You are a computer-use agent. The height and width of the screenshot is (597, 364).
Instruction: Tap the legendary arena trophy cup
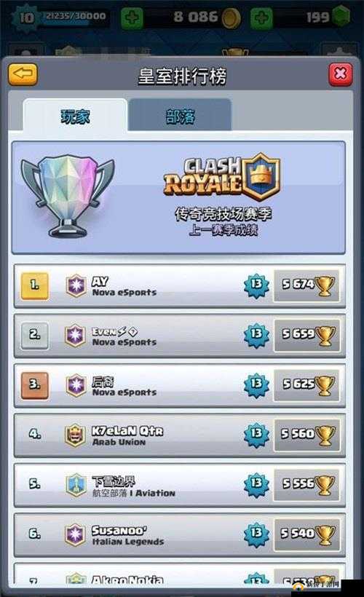coord(68,195)
